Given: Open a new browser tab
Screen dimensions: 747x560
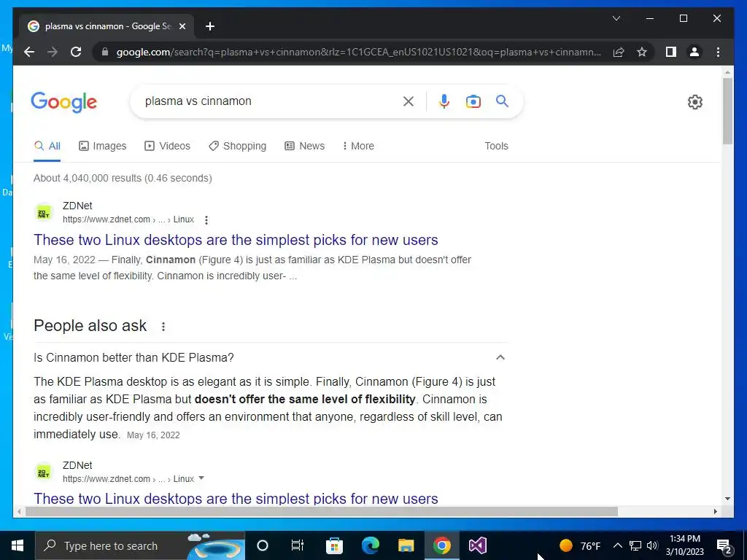Looking at the screenshot, I should (x=210, y=26).
